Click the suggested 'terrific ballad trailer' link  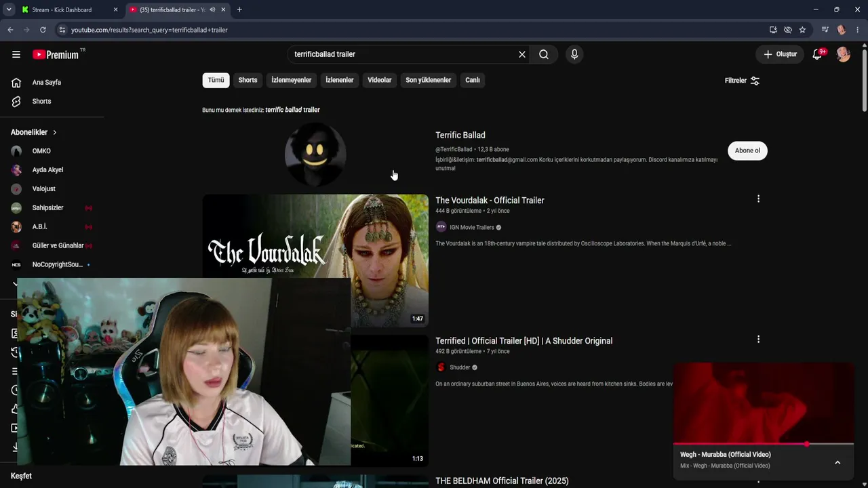292,110
